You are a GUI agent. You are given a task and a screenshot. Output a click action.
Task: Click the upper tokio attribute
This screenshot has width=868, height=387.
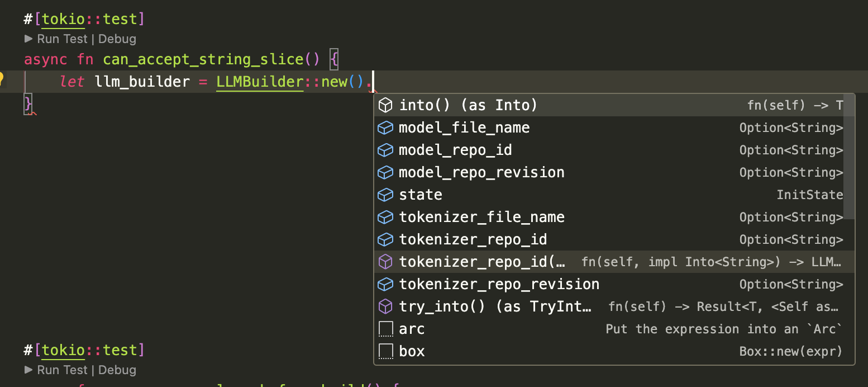coord(63,19)
